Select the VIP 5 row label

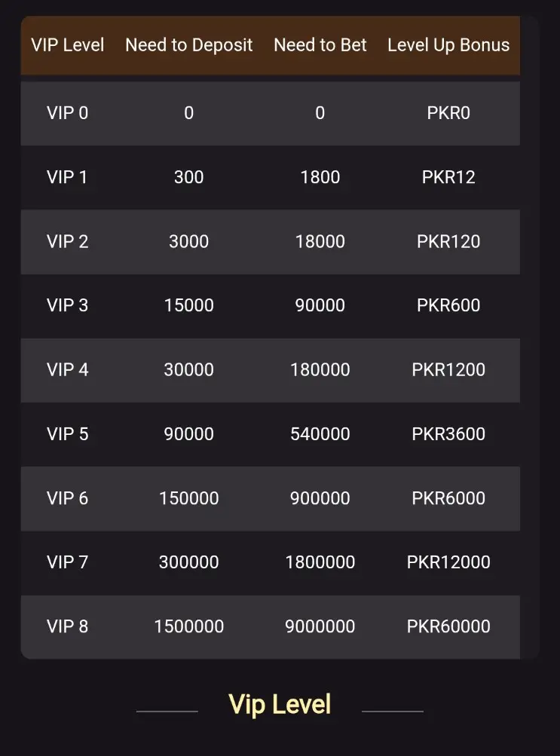[68, 434]
